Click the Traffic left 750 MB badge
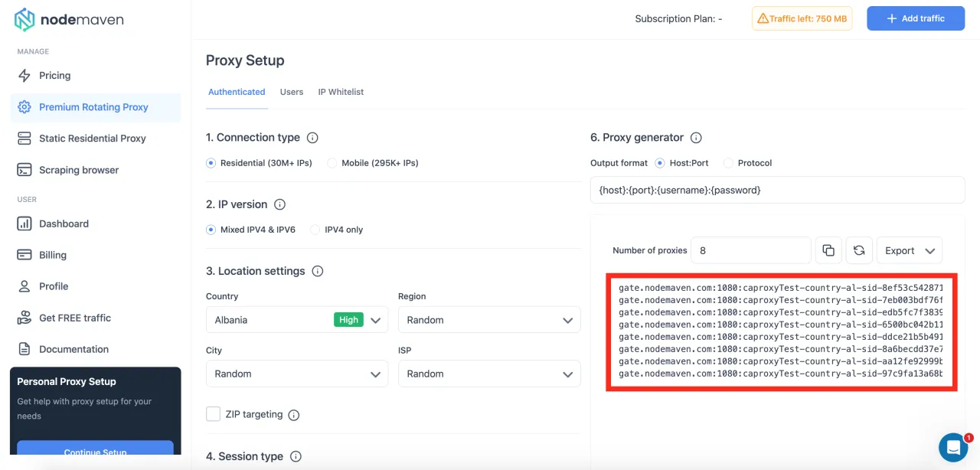 tap(802, 18)
